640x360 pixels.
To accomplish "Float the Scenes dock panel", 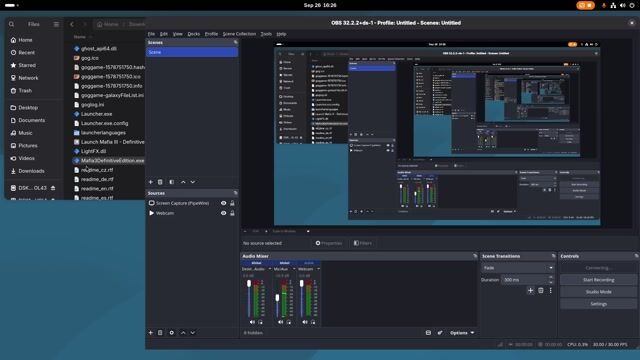I will click(x=236, y=42).
